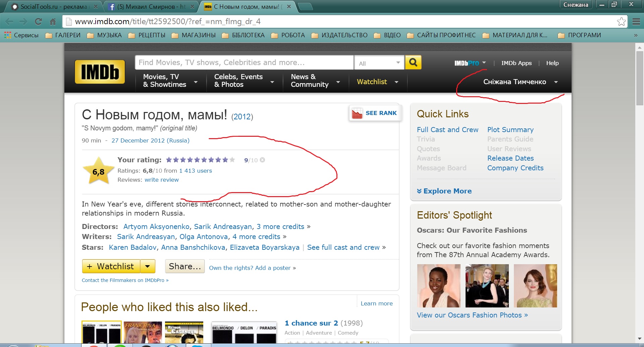
Task: Open 1 chance sur 2 movie link
Action: click(311, 323)
